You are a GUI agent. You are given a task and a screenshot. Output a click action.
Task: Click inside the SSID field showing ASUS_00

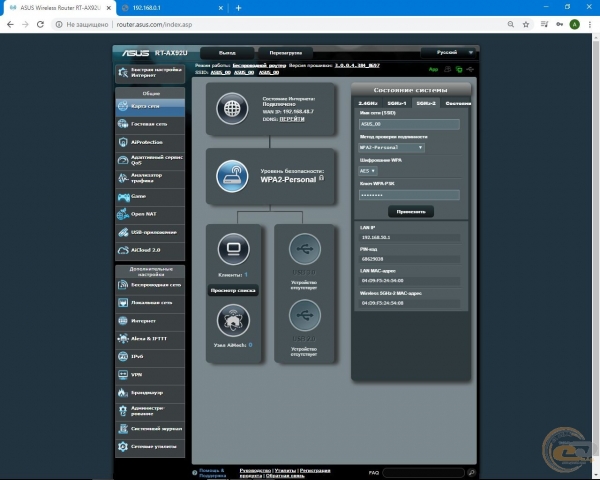pos(409,124)
